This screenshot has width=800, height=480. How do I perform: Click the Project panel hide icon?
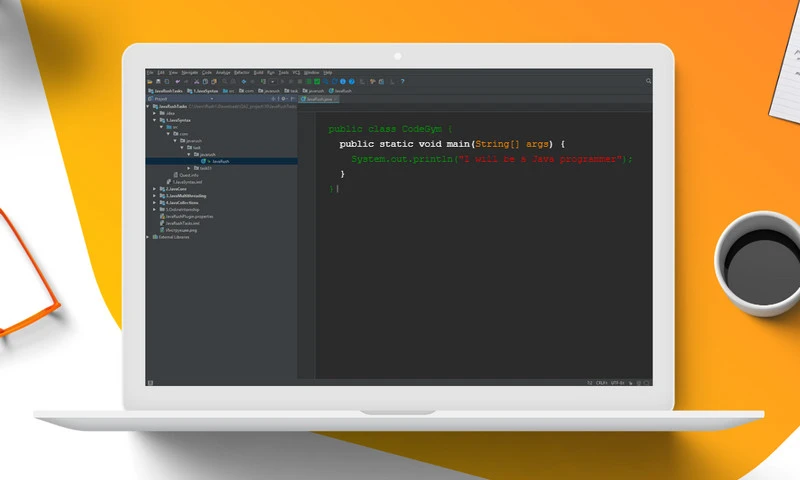pos(293,99)
